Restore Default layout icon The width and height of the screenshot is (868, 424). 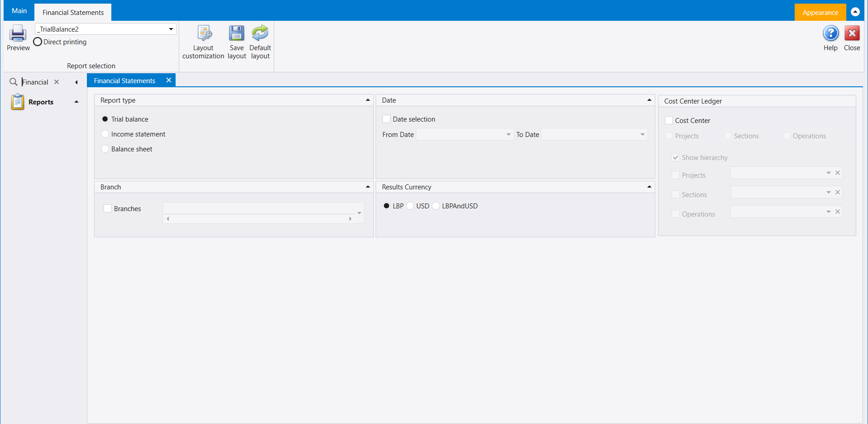tap(260, 33)
